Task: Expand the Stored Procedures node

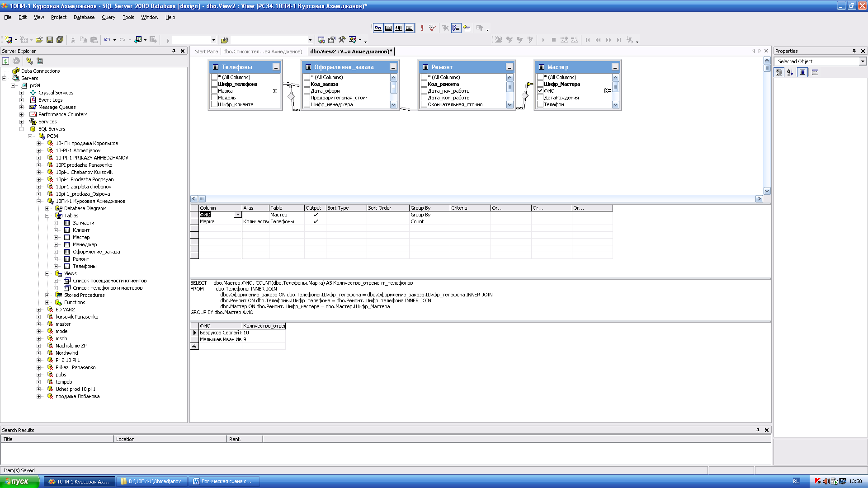Action: tap(47, 295)
